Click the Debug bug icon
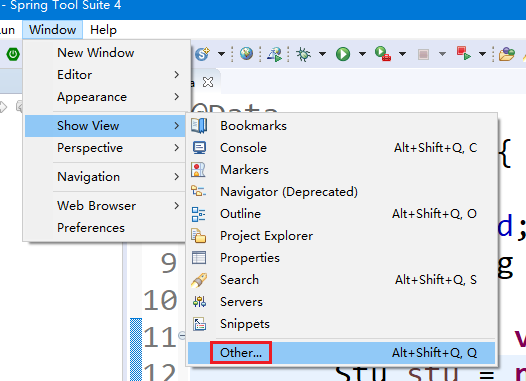Viewport: 526px width, 381px height. (x=303, y=54)
